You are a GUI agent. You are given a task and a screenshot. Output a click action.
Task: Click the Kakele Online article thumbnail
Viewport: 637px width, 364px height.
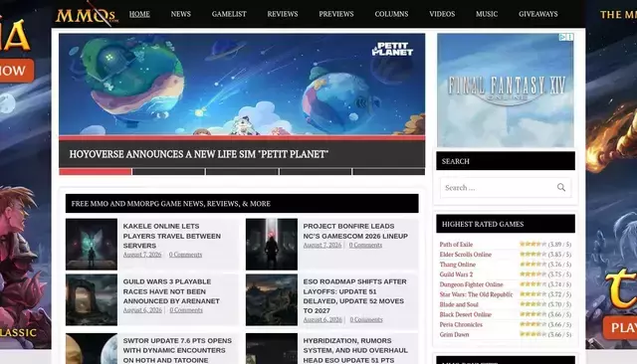92,245
